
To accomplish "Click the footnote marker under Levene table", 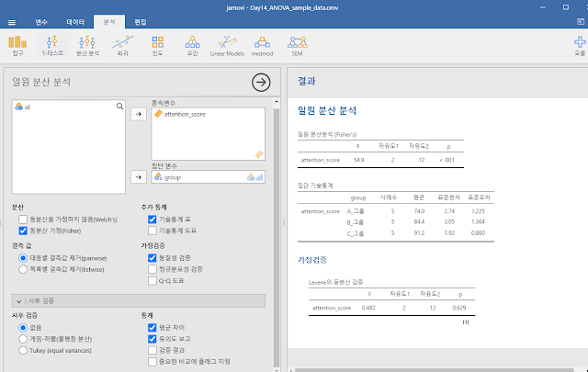I will tap(466, 321).
